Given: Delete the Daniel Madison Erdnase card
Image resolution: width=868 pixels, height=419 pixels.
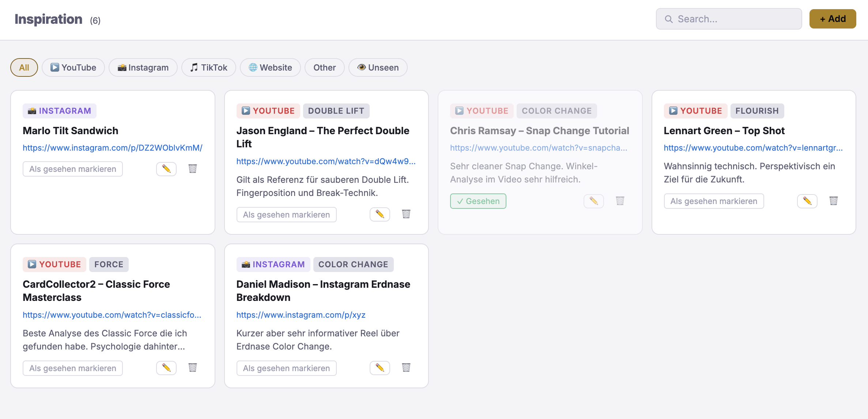Looking at the screenshot, I should coord(406,368).
